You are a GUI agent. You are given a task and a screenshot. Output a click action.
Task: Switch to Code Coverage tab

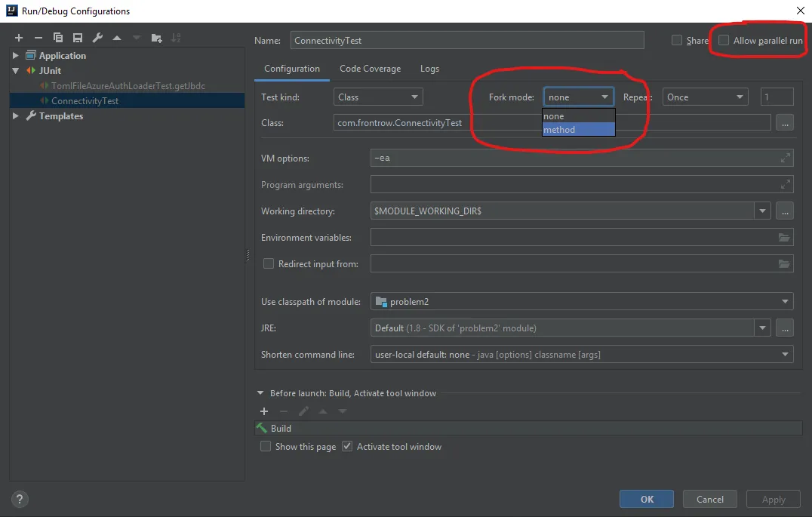point(370,69)
